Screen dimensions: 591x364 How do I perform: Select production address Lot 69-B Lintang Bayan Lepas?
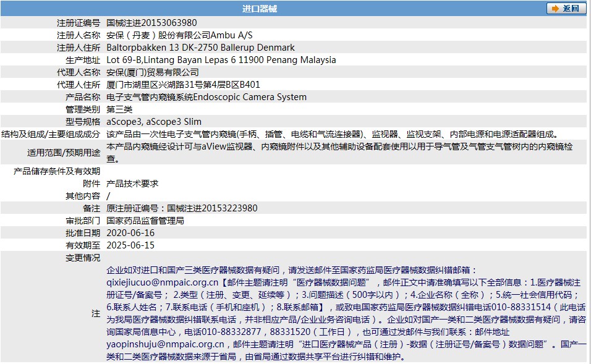click(x=221, y=60)
